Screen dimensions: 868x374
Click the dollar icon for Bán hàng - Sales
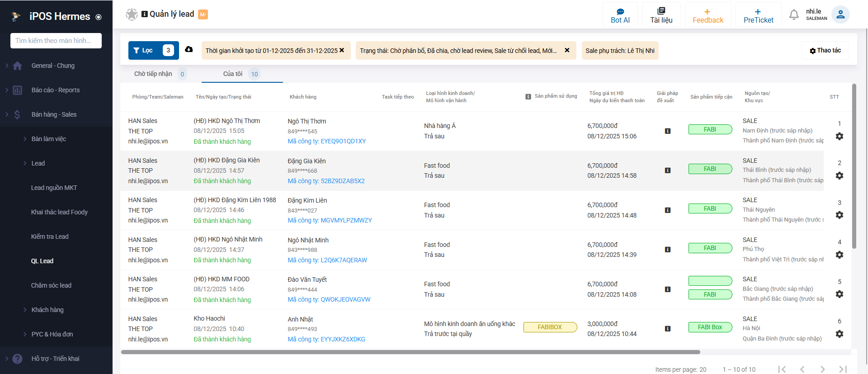(17, 114)
